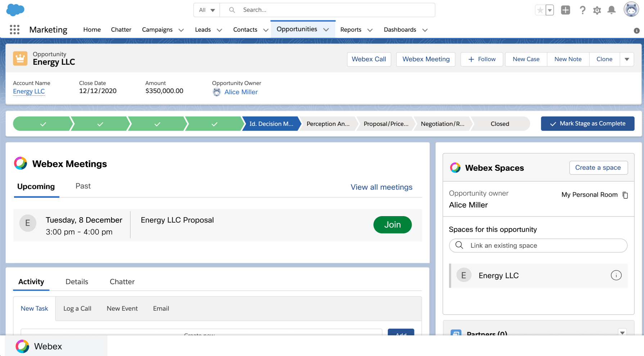This screenshot has width=644, height=356.
Task: Open the Chatter nav tab
Action: [x=121, y=29]
